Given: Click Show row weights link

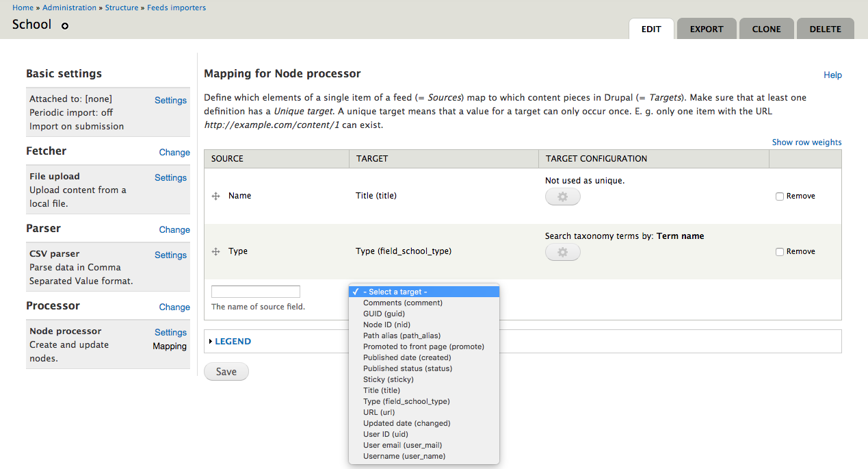Looking at the screenshot, I should point(806,142).
